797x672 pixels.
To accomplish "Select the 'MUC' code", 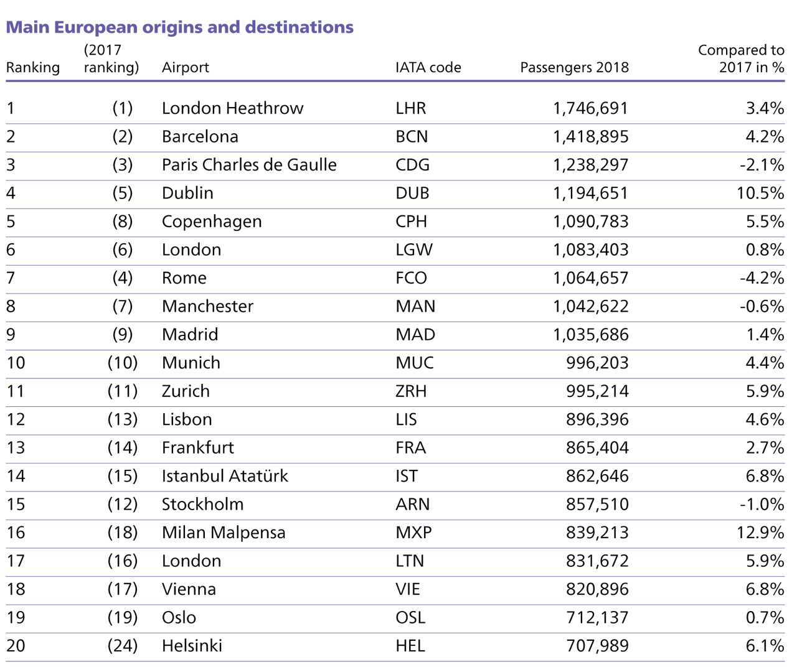I will (x=415, y=363).
